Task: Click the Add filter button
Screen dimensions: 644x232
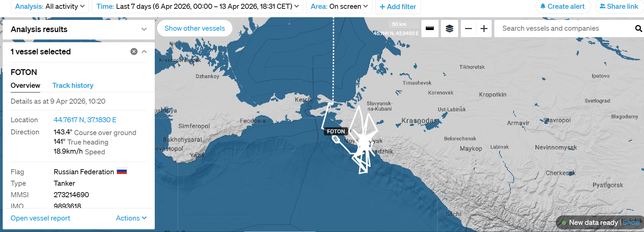Action: (398, 7)
